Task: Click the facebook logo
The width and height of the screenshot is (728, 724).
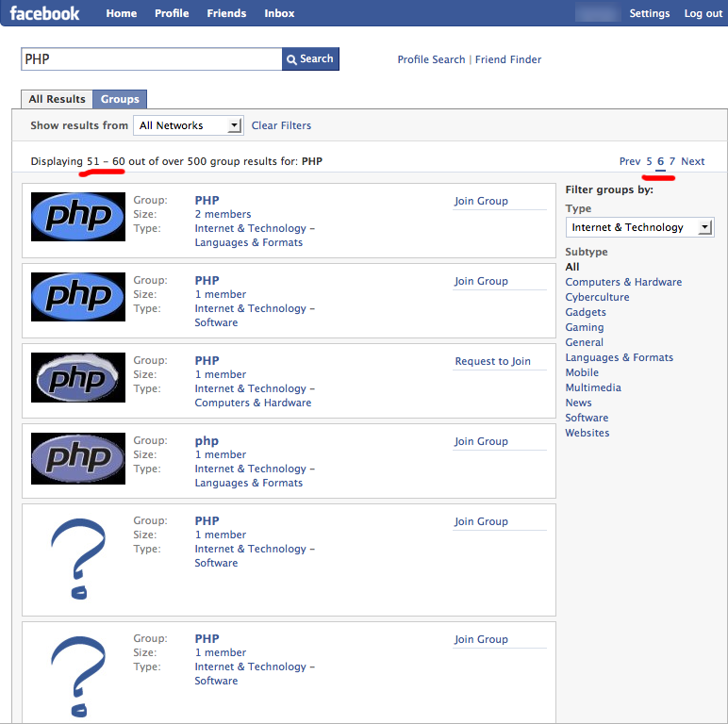Action: [44, 13]
